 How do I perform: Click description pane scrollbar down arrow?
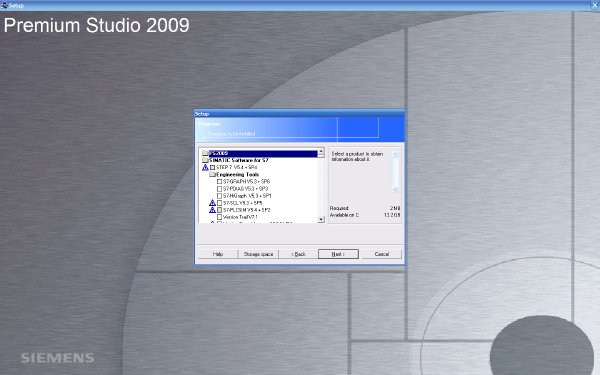[395, 189]
